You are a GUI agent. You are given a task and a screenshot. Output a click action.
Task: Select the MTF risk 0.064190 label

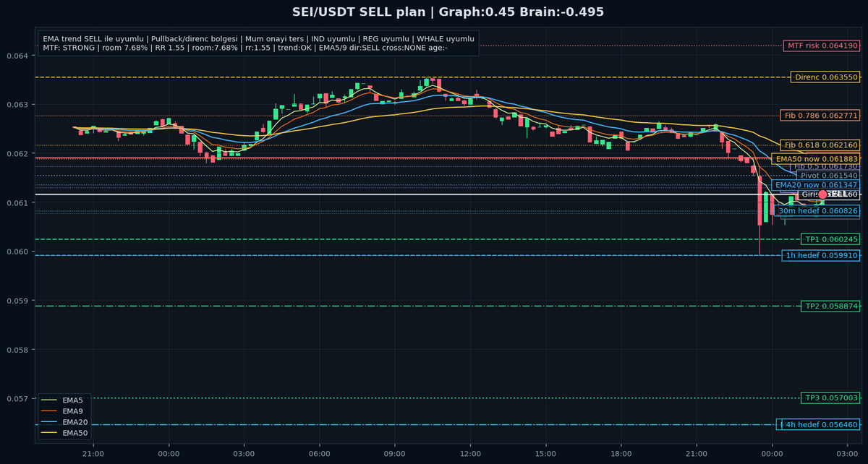point(822,46)
